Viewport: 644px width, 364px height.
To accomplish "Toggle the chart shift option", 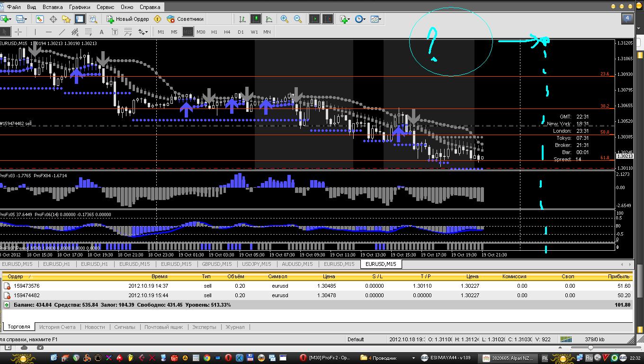I will [328, 19].
